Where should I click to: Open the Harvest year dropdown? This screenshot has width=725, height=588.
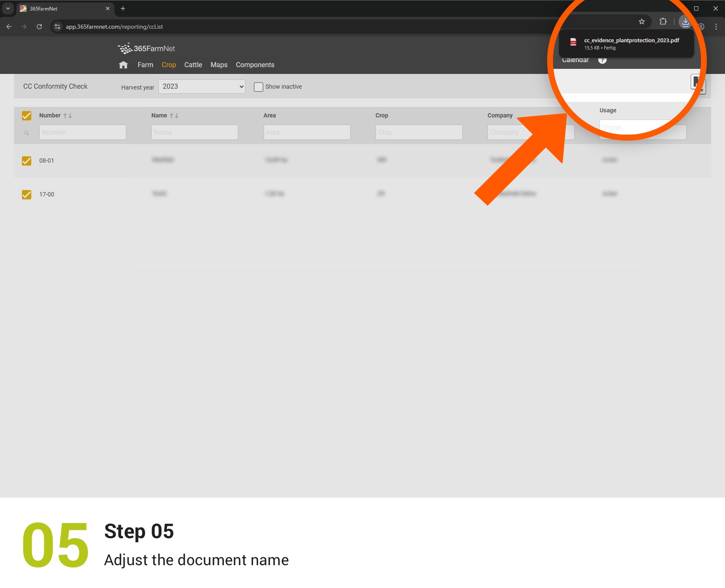202,87
